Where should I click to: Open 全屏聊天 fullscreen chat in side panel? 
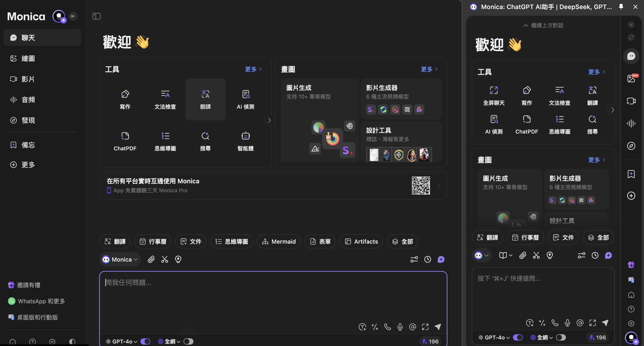coord(494,96)
